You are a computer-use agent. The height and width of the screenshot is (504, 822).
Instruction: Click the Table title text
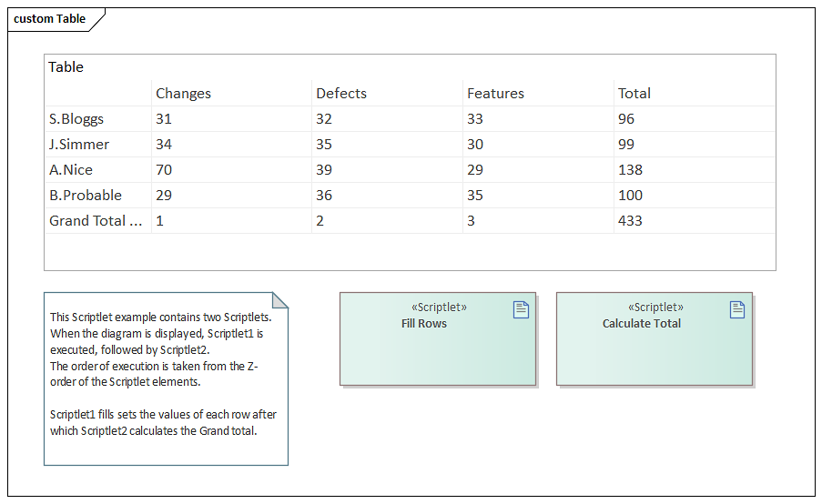pyautogui.click(x=66, y=67)
